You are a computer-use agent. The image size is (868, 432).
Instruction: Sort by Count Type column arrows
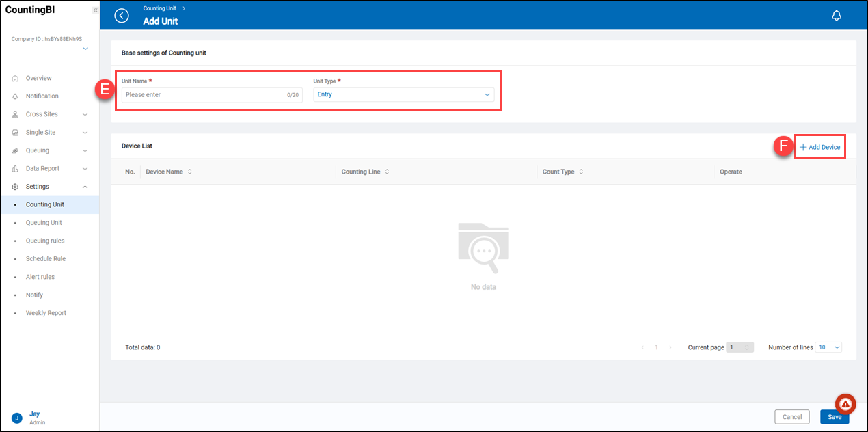tap(581, 172)
